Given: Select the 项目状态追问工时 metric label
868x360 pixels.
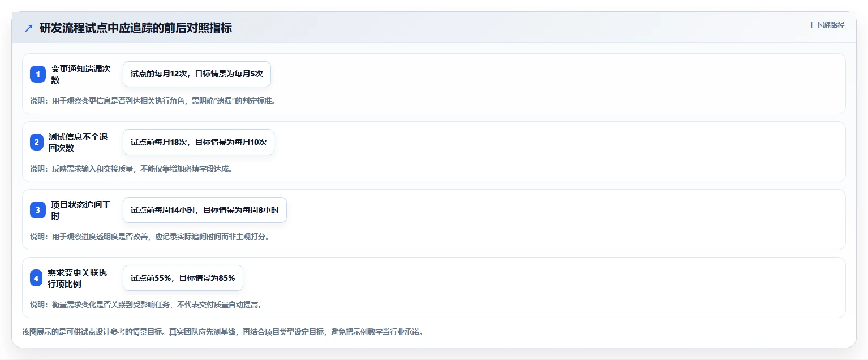Looking at the screenshot, I should (81, 210).
